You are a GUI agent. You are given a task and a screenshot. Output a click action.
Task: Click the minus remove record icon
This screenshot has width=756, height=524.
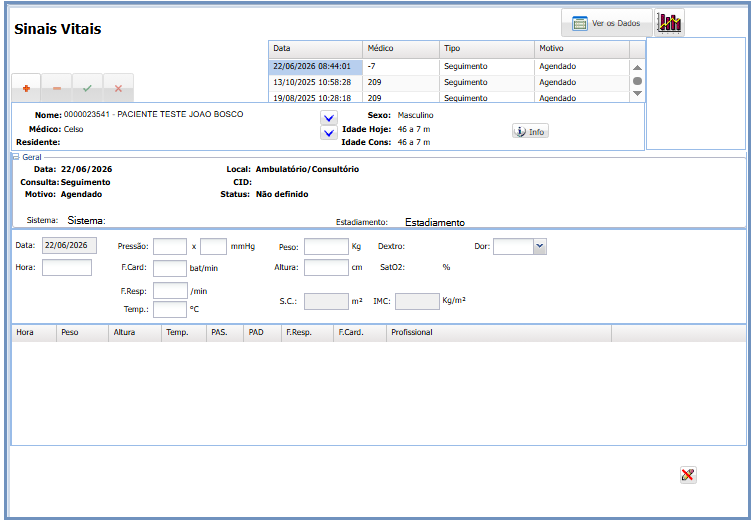click(57, 88)
